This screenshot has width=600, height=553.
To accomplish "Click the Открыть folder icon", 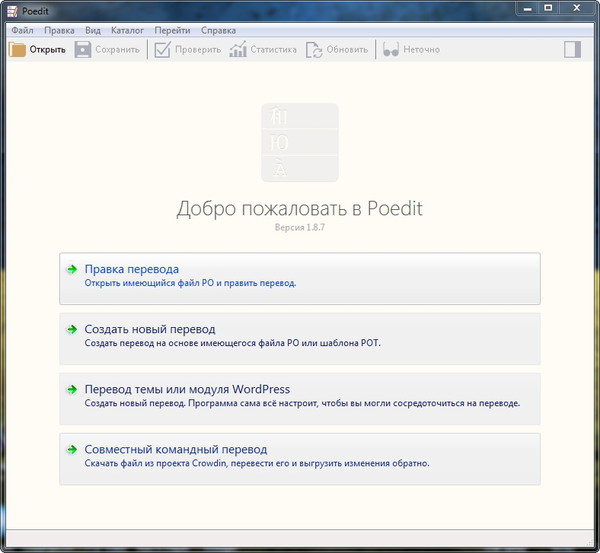I will point(17,50).
